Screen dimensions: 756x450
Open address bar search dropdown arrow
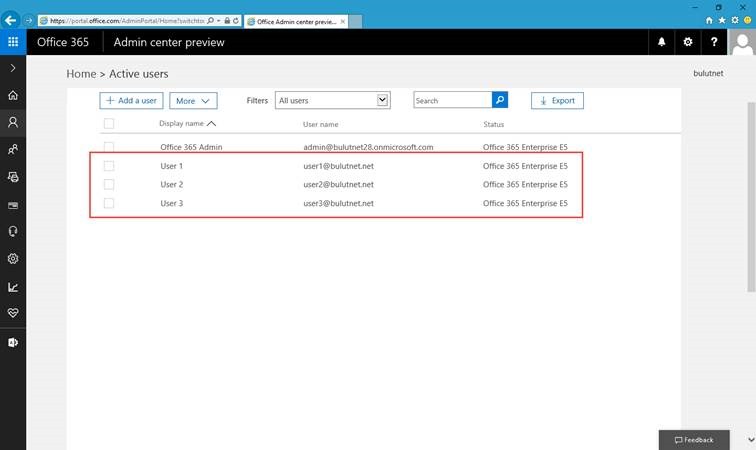coord(218,21)
